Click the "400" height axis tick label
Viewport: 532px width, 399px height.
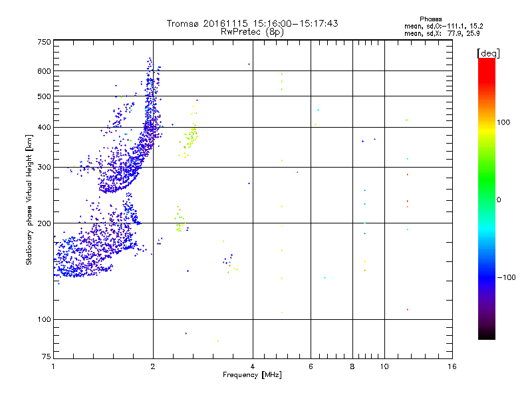pos(44,128)
